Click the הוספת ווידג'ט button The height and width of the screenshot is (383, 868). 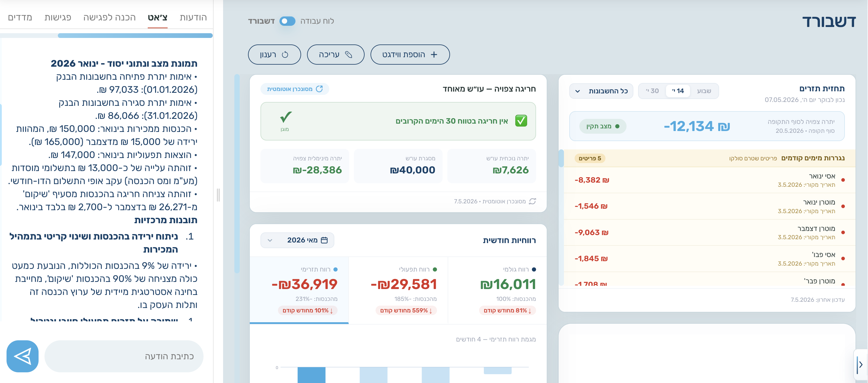(410, 55)
